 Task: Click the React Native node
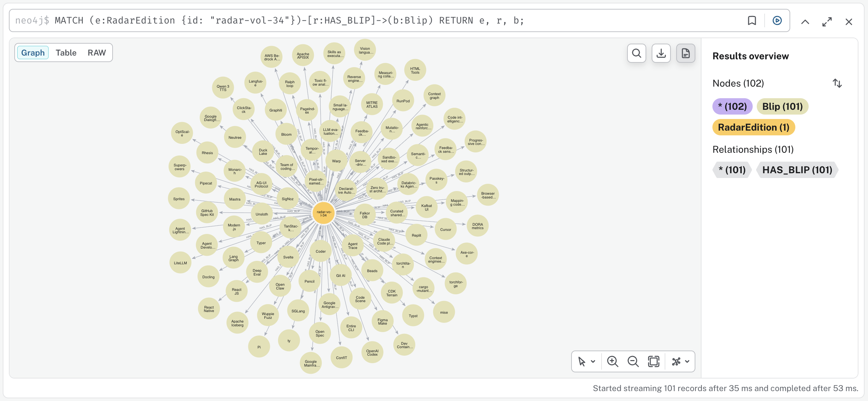coord(209,309)
